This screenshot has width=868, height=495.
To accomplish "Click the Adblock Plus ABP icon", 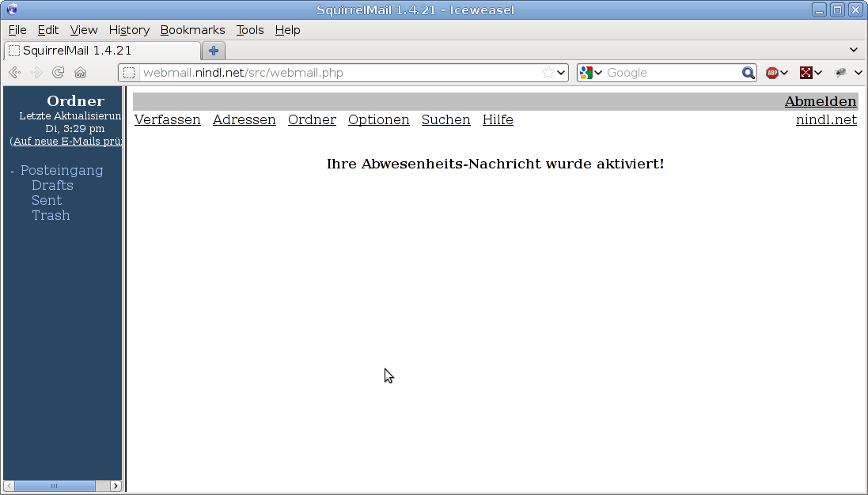I will [772, 73].
